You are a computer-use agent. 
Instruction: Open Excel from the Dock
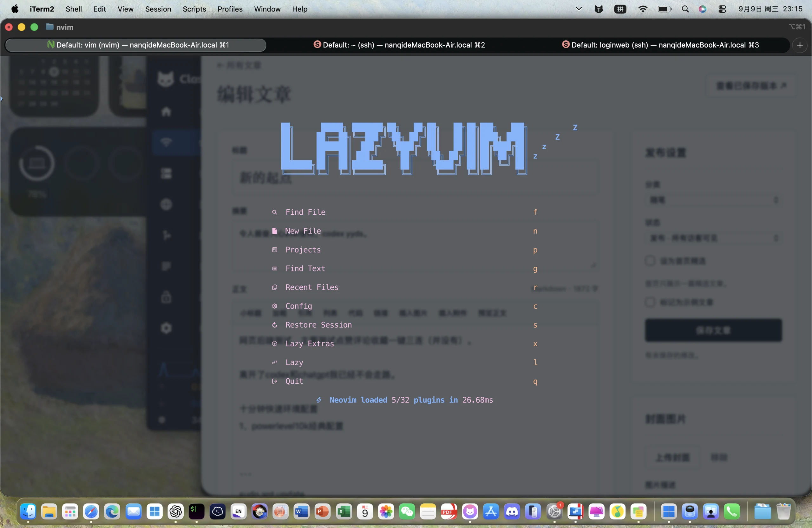344,511
